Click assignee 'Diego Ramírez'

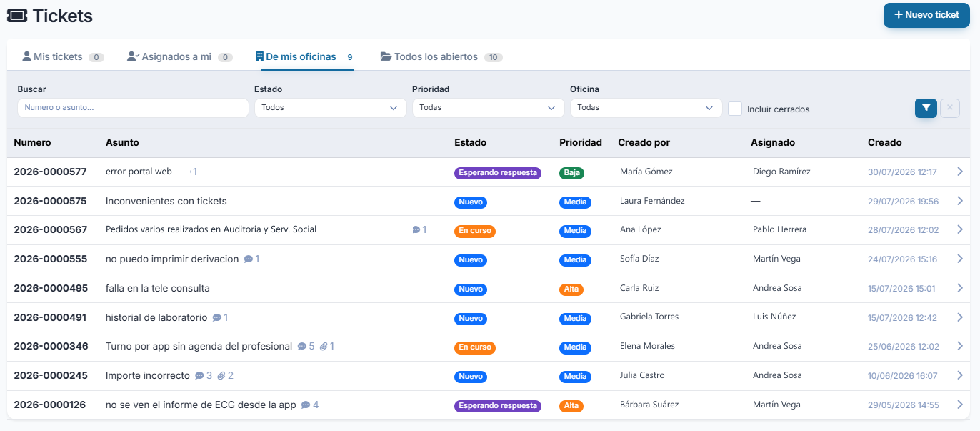(781, 172)
